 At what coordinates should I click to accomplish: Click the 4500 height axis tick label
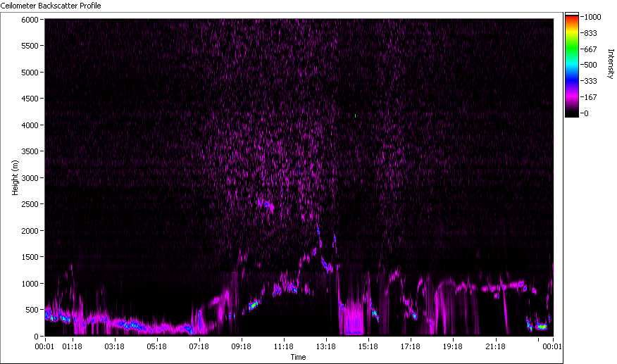pyautogui.click(x=30, y=99)
